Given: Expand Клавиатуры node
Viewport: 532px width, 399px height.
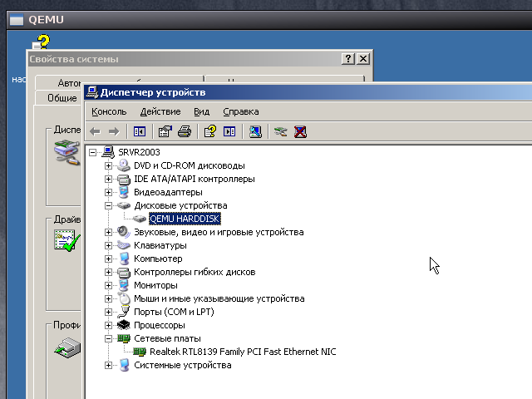Looking at the screenshot, I should (x=108, y=245).
